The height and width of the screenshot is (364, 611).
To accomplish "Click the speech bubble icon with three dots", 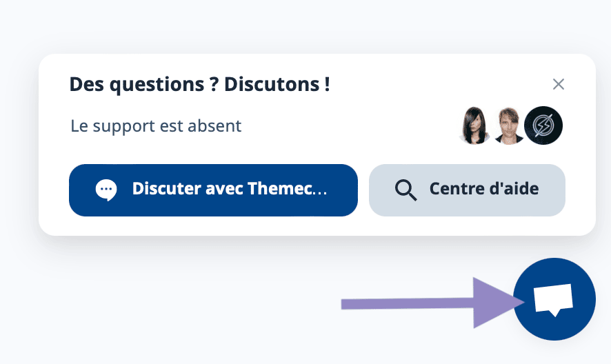I will [x=106, y=190].
